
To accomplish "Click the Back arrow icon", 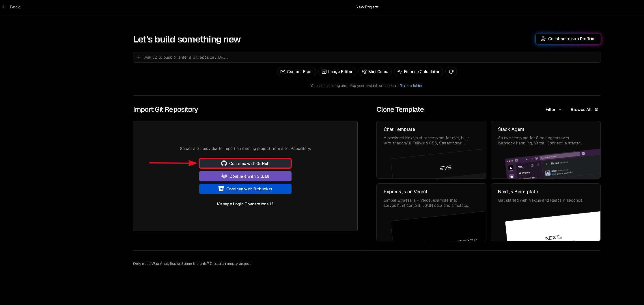I will 4,7.
